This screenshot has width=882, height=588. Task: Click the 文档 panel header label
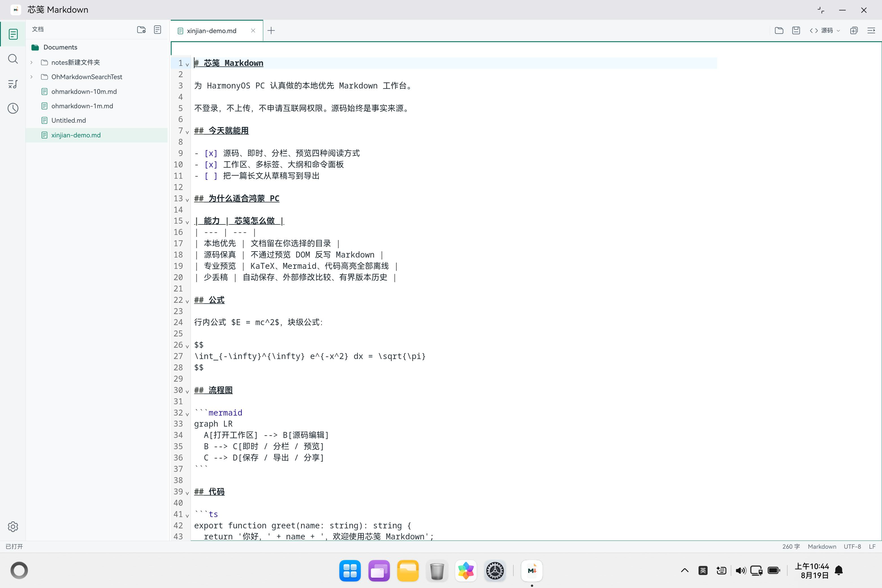38,29
